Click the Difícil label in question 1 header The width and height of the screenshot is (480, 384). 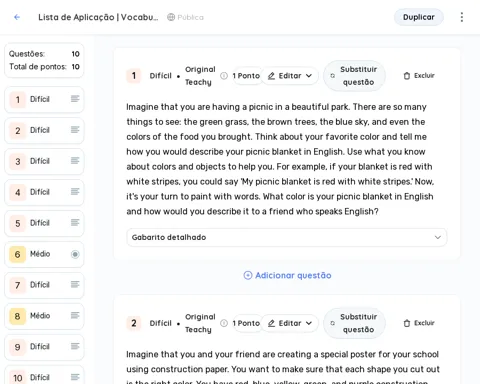(x=160, y=76)
